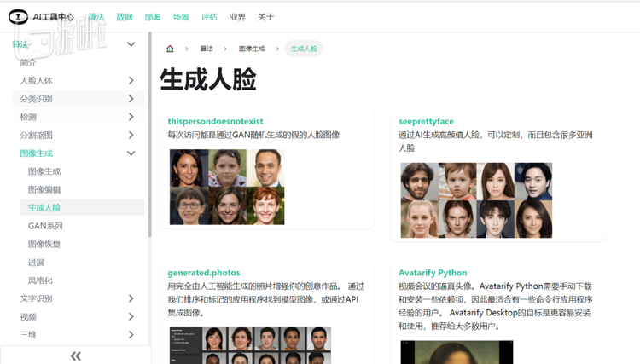Viewport: 640px width, 364px height.
Task: Expand 分割抠图 chevron arrow
Action: (131, 135)
